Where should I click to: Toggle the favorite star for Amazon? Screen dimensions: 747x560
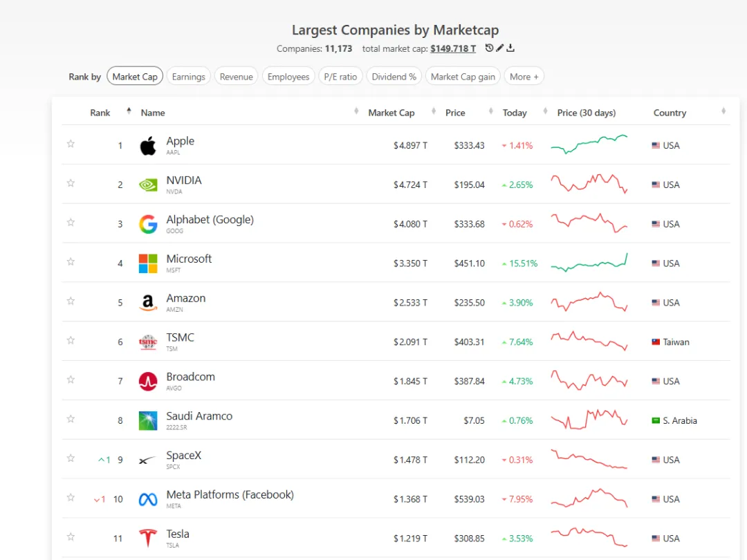[x=71, y=301]
